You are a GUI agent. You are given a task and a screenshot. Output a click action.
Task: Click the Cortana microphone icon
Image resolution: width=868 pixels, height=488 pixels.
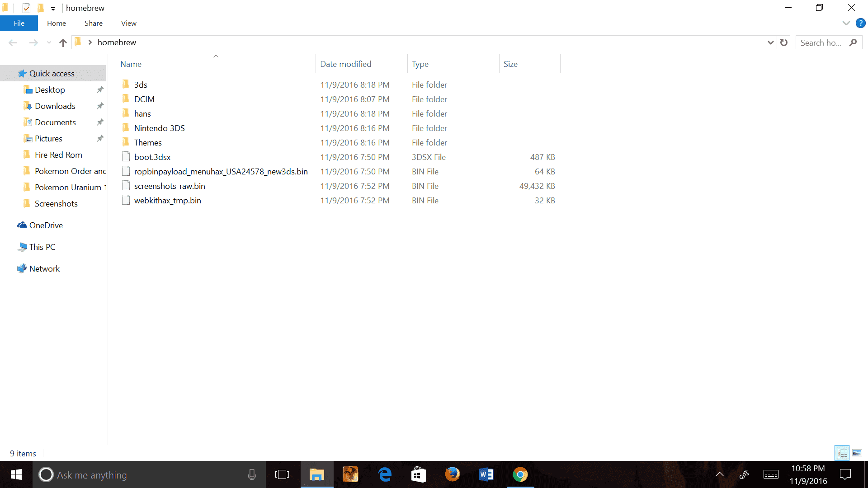[x=252, y=474]
